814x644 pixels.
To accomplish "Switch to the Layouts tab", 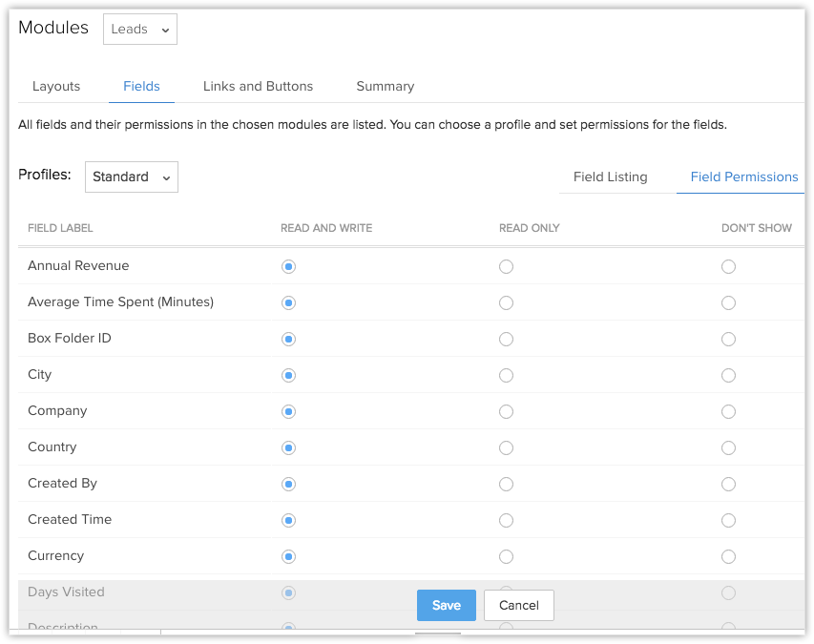I will click(x=56, y=86).
